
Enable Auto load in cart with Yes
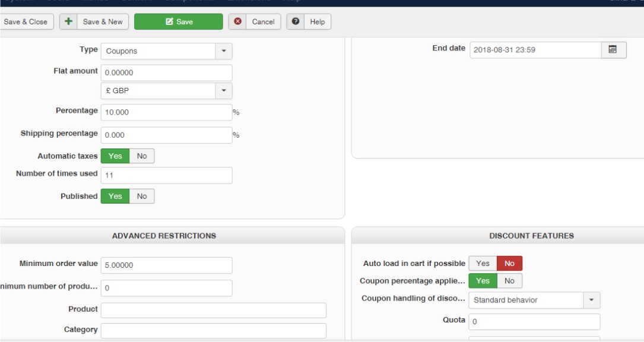[483, 262]
